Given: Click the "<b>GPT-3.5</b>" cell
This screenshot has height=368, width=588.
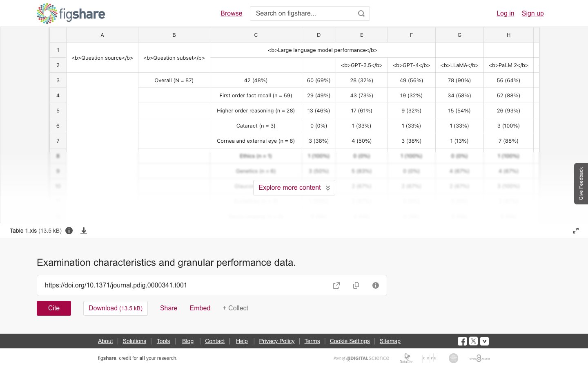Looking at the screenshot, I should 362,65.
